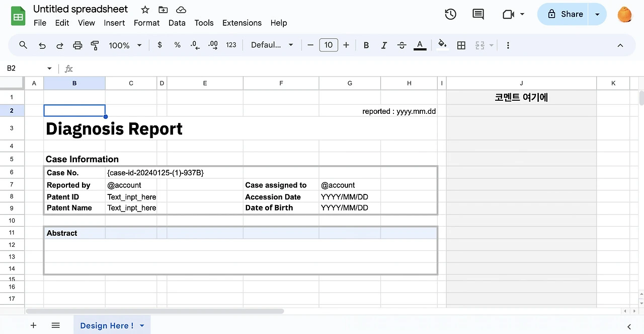Undo the last action

click(42, 45)
